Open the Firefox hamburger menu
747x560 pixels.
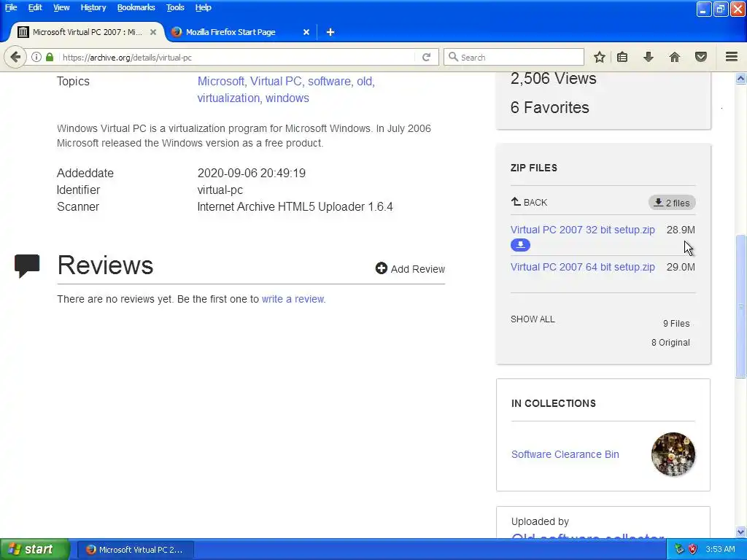(731, 57)
